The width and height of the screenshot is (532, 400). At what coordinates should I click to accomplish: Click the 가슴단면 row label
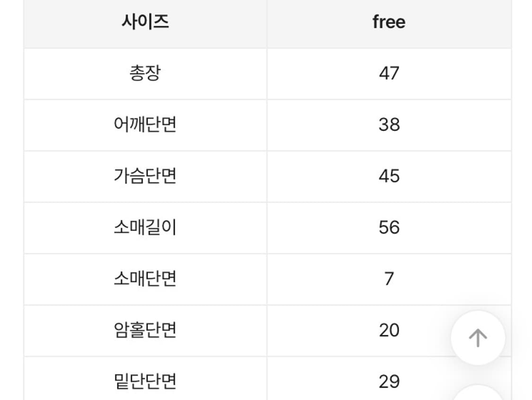144,177
